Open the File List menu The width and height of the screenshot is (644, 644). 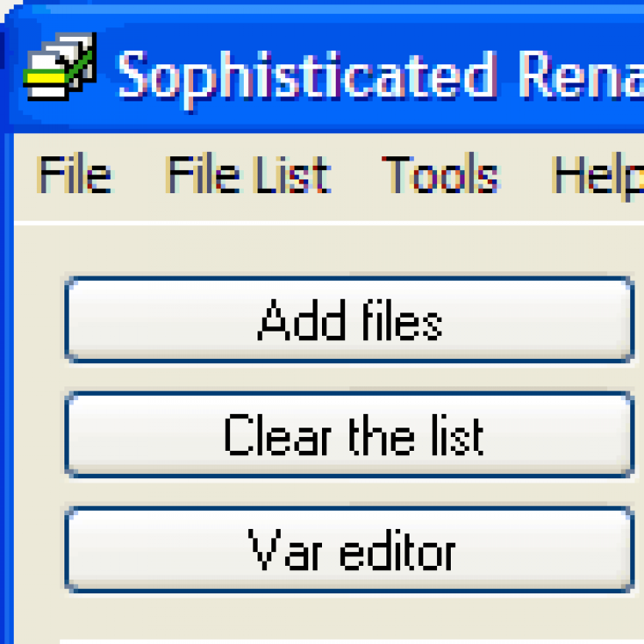(x=248, y=176)
